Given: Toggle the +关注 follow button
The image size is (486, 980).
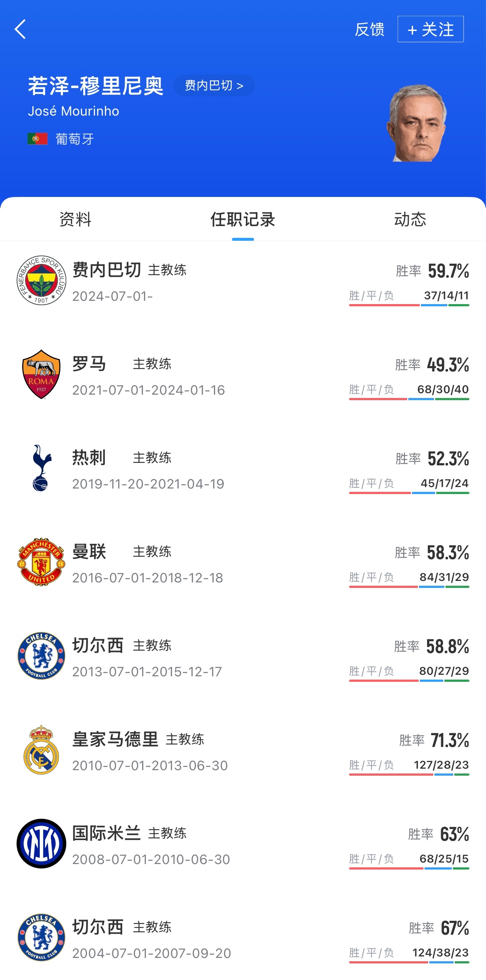Looking at the screenshot, I should (x=430, y=29).
